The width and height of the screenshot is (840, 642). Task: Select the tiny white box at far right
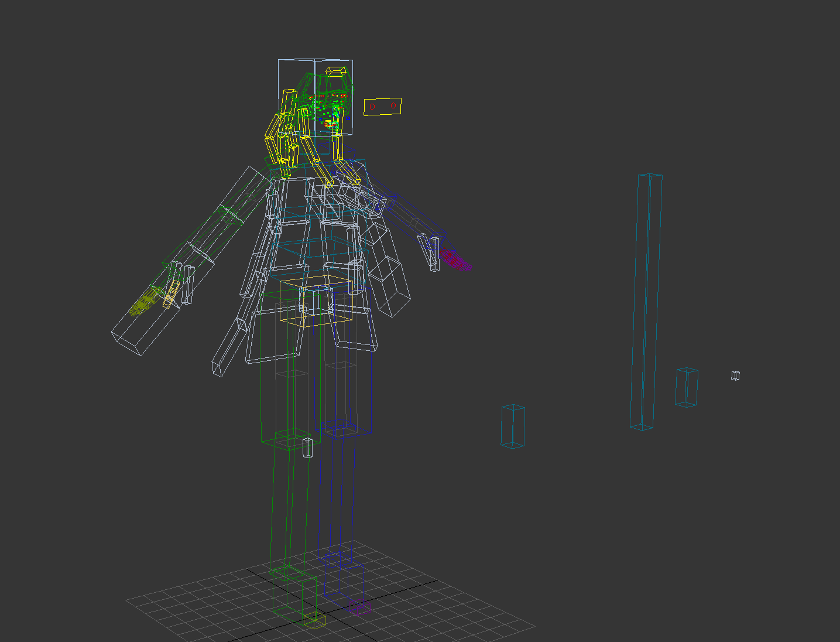pyautogui.click(x=735, y=375)
